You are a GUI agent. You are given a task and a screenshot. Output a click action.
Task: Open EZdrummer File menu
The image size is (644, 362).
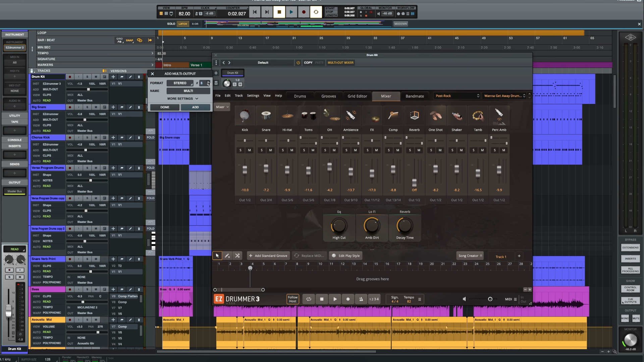pos(218,96)
